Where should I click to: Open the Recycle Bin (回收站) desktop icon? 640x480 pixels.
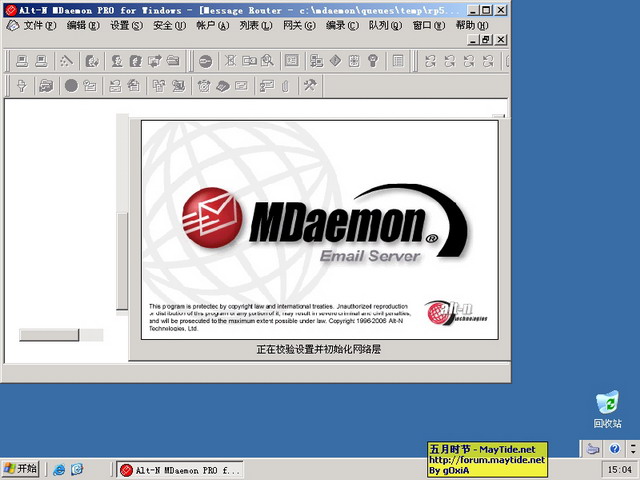pyautogui.click(x=607, y=404)
